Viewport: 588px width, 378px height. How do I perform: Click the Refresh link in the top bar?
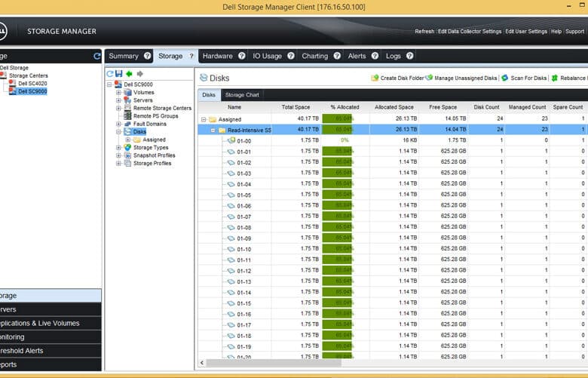[x=424, y=32]
